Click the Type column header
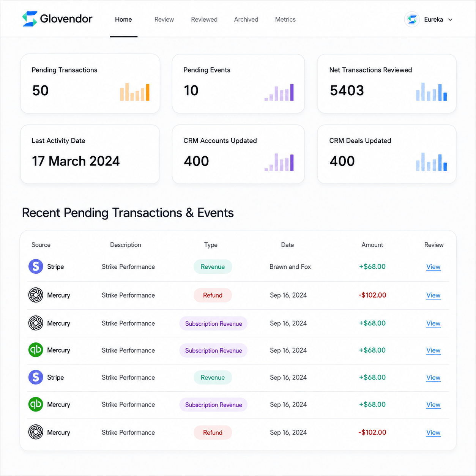Viewport: 476px width, 476px height. (x=211, y=245)
